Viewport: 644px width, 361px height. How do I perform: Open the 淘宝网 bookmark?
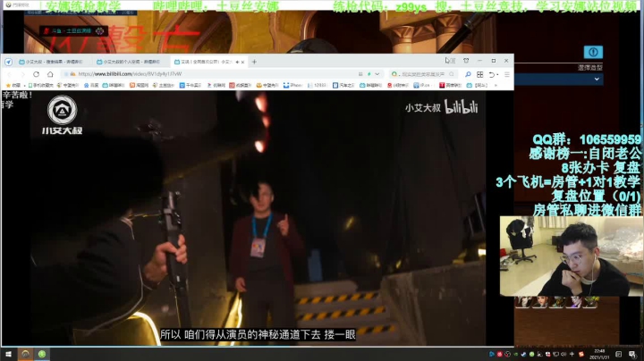point(139,85)
